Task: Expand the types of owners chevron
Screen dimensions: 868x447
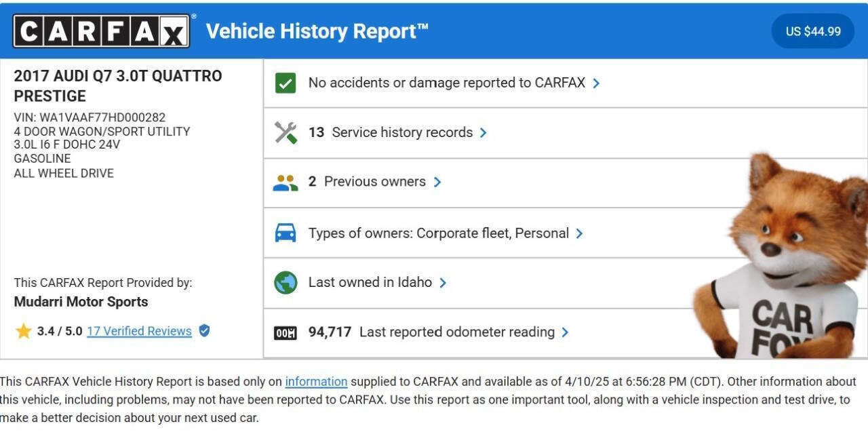Action: tap(579, 233)
